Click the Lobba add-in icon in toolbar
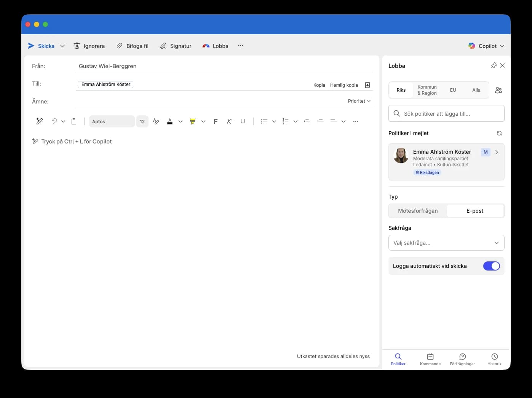The image size is (532, 398). (206, 46)
